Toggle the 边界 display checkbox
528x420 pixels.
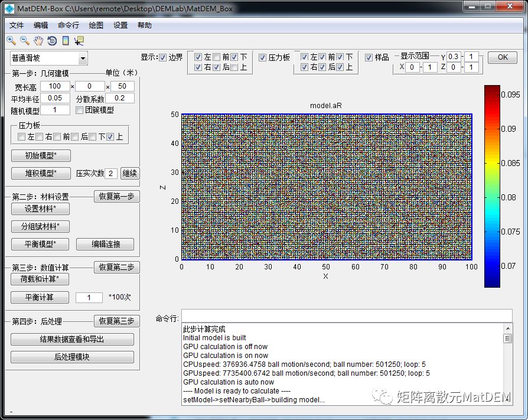[x=163, y=57]
